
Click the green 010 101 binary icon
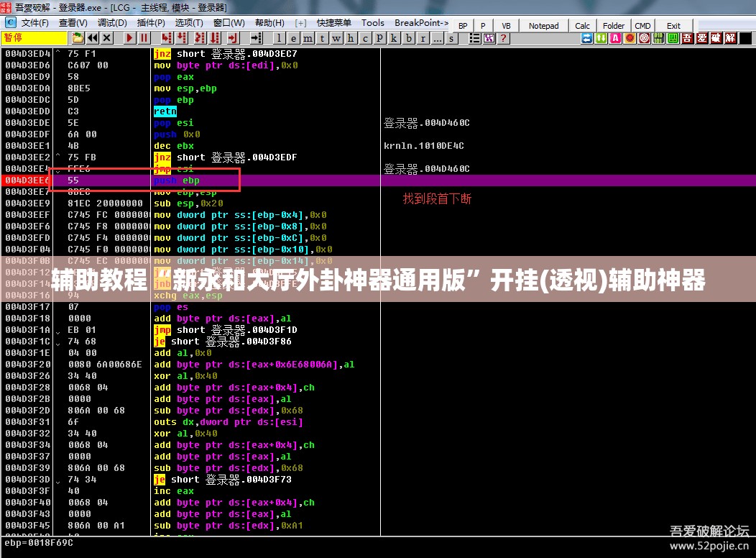(658, 38)
